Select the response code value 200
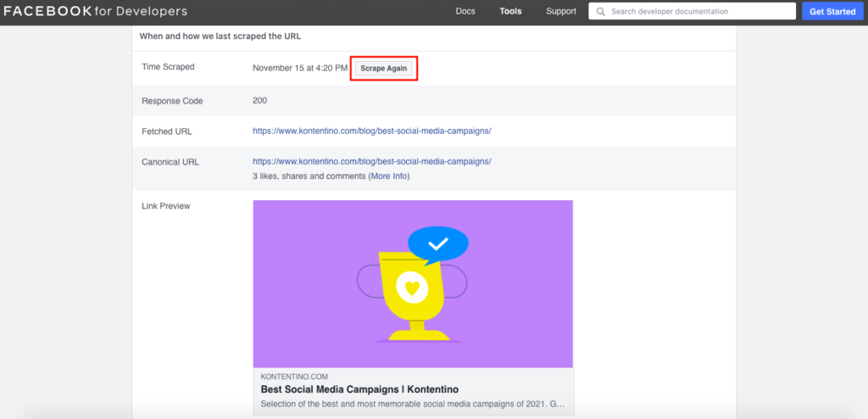The width and height of the screenshot is (868, 419). [259, 101]
